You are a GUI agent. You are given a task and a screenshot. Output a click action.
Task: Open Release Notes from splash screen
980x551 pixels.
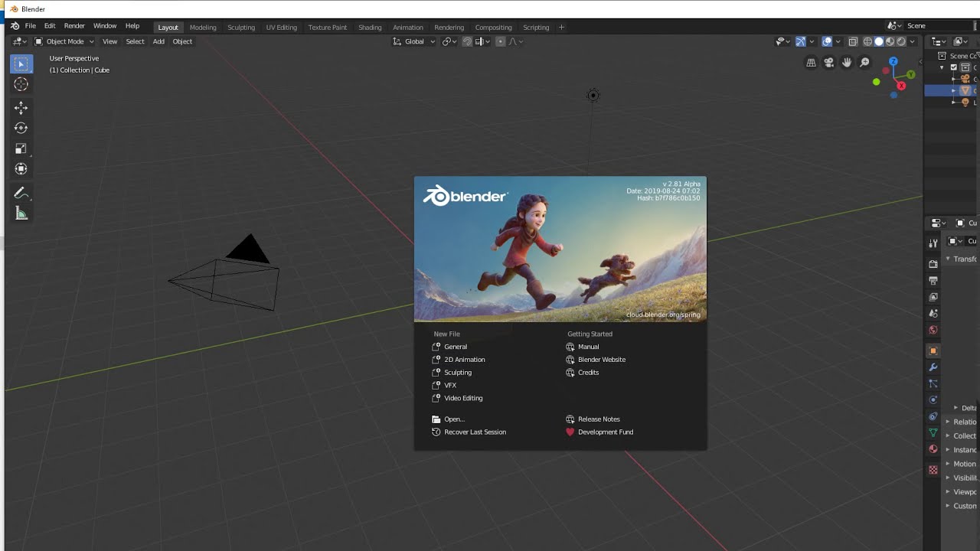pos(599,419)
